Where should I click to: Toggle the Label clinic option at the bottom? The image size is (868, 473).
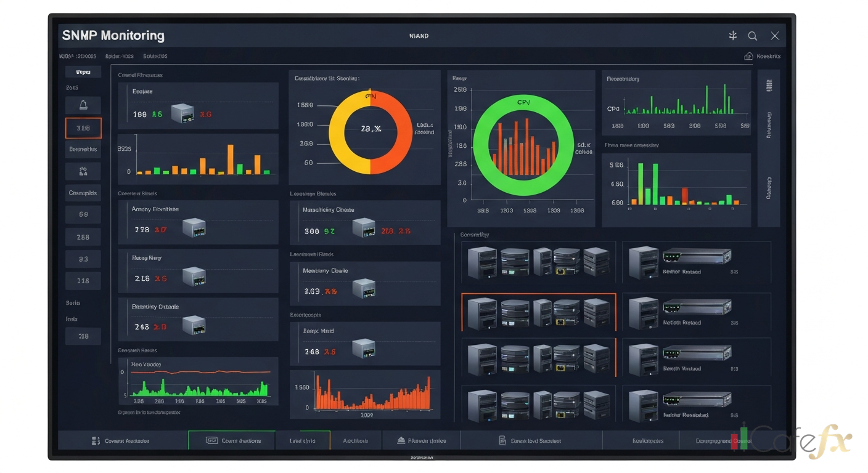[x=303, y=440]
